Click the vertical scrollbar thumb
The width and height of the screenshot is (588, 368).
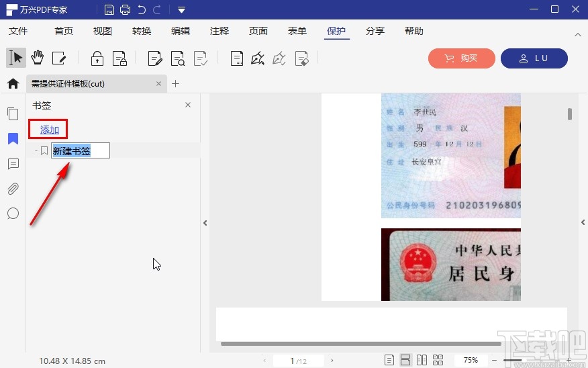(570, 114)
